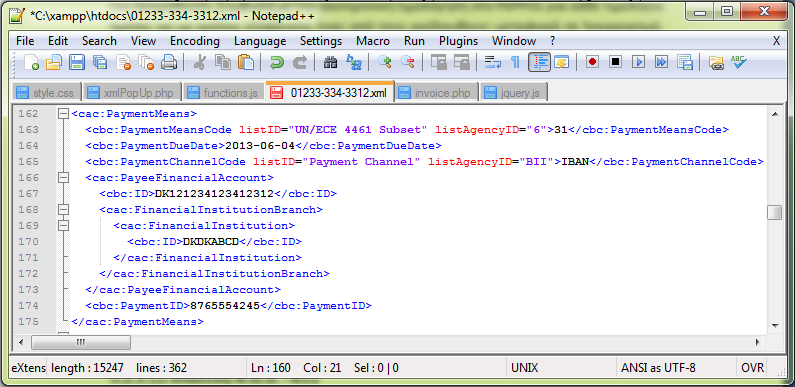795x387 pixels.
Task: Zoom in using magnifier plus icon
Action: point(385,62)
